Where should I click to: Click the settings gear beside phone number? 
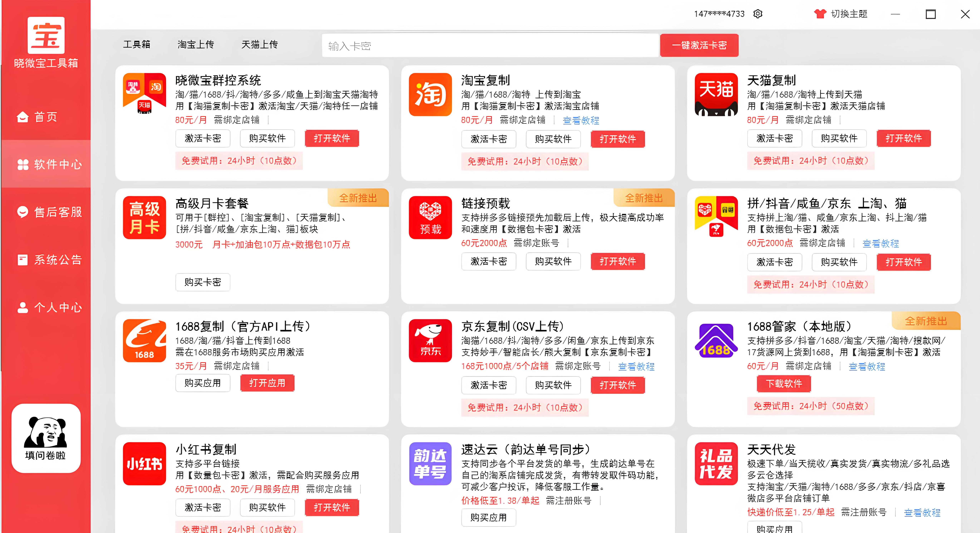pos(757,14)
